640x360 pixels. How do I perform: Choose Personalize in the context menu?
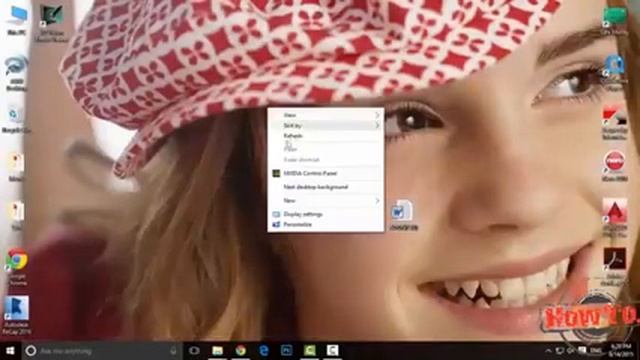[x=325, y=224]
